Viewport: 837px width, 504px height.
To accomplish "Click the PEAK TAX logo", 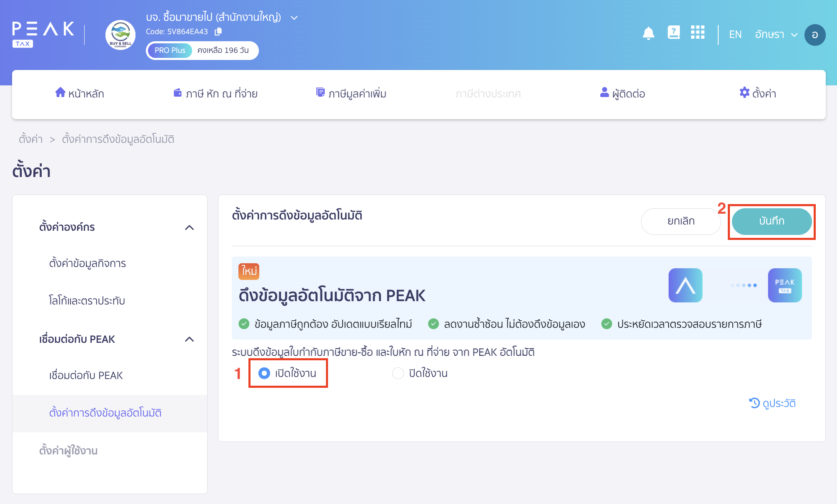I will point(43,34).
